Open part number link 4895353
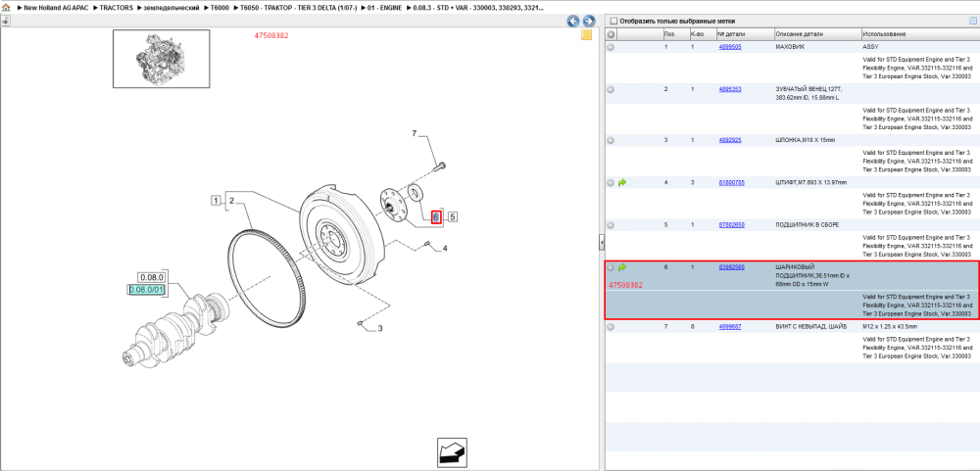Image resolution: width=980 pixels, height=471 pixels. 729,89
